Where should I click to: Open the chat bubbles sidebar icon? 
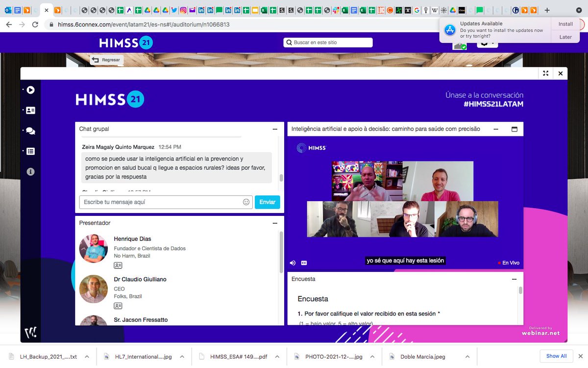click(x=30, y=131)
